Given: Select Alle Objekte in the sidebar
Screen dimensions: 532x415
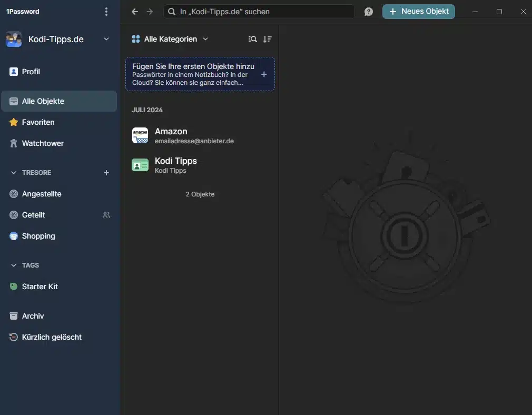Looking at the screenshot, I should coord(59,101).
